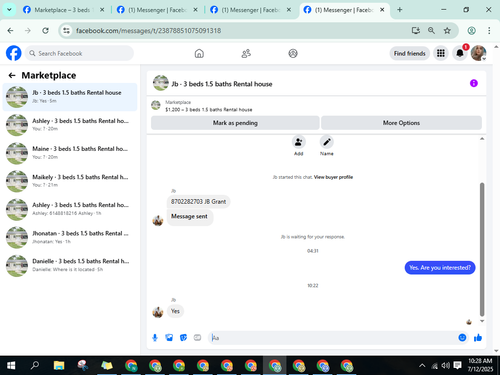Bookmark this page with star icon
Image resolution: width=500 pixels, height=375 pixels.
pos(447,31)
